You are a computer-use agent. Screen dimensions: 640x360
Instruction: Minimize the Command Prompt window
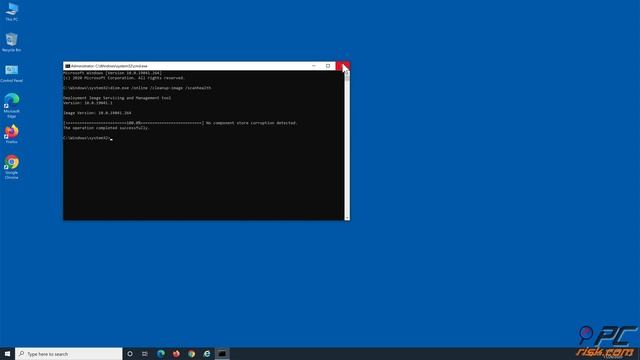313,66
